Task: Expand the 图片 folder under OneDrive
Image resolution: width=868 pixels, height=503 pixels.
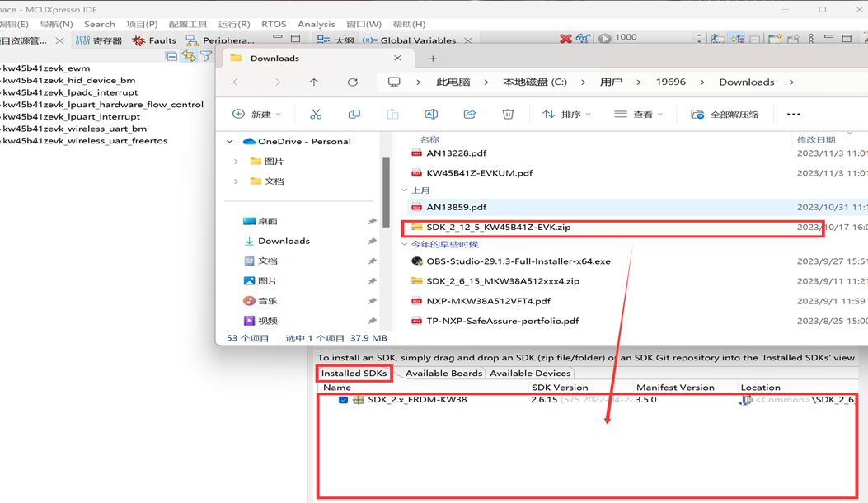Action: coord(236,162)
